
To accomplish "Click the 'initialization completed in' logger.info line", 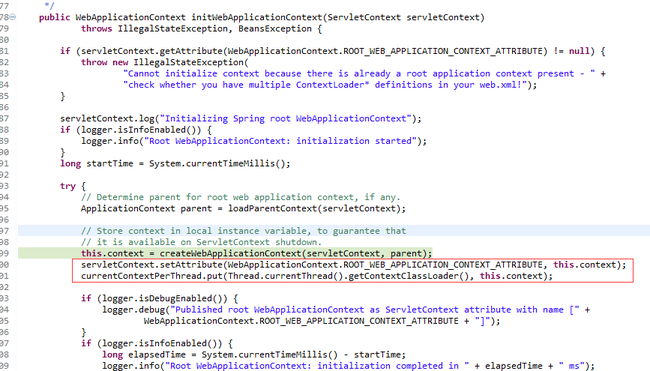I will click(x=348, y=366).
